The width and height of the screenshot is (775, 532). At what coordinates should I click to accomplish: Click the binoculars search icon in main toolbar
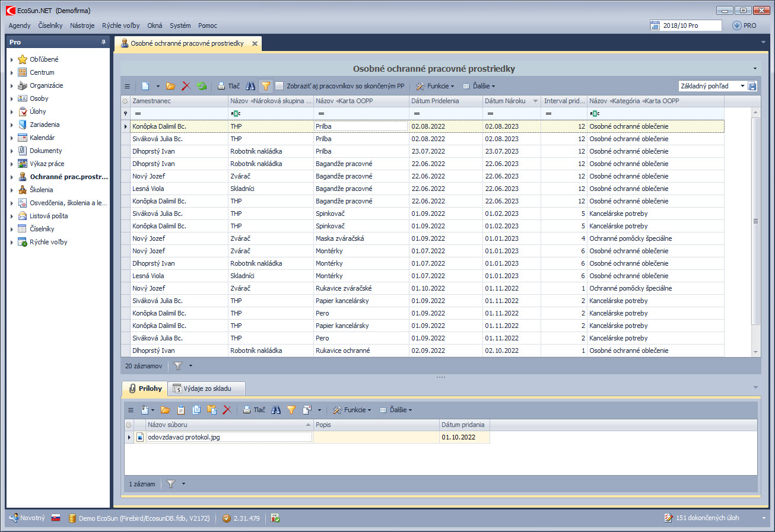coord(251,86)
